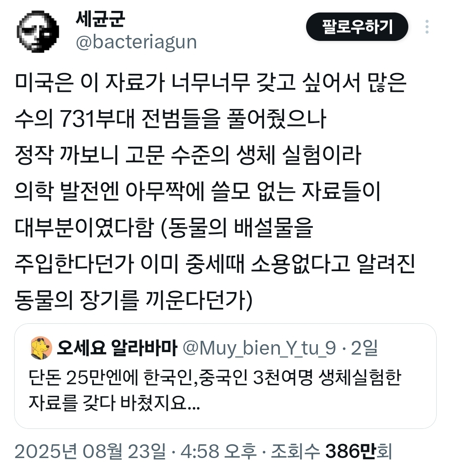Open the quoted line starting 단돈 25만엔에
The image size is (450, 476).
(x=215, y=378)
